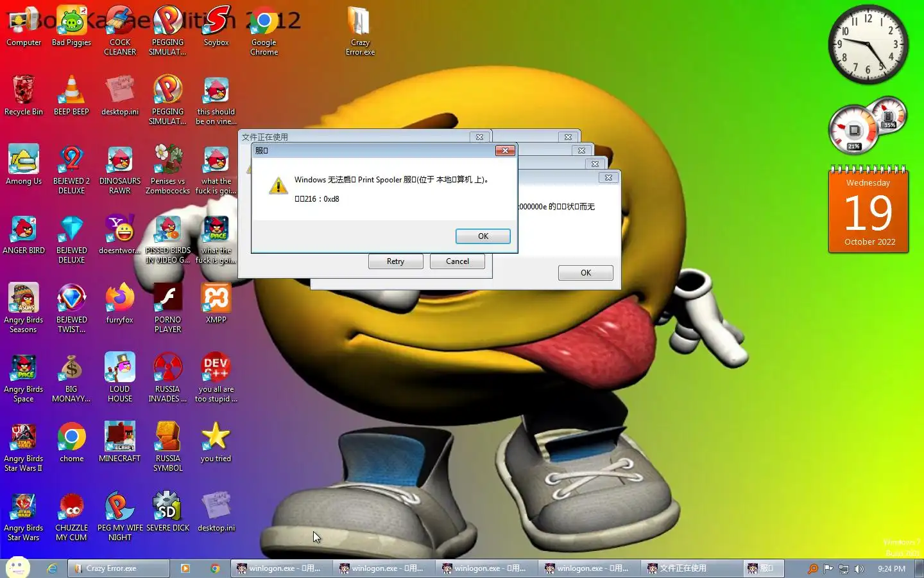The width and height of the screenshot is (924, 578).
Task: Open Angry Birds Seasons shortcut
Action: click(24, 309)
